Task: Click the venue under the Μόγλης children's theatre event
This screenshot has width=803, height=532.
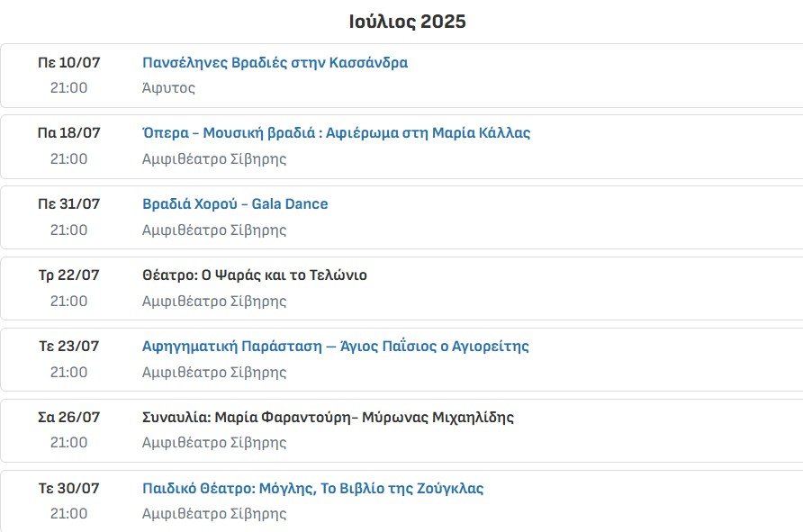Action: pyautogui.click(x=214, y=514)
